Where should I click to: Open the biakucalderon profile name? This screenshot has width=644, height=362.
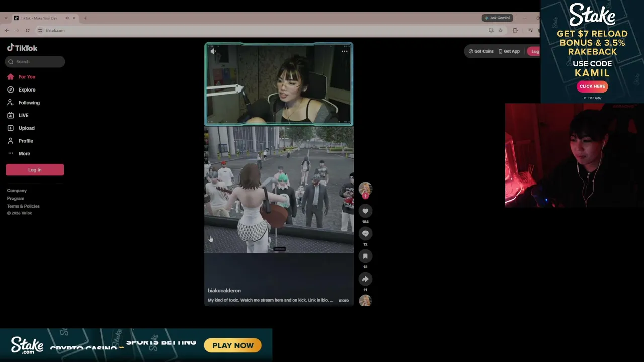click(224, 291)
